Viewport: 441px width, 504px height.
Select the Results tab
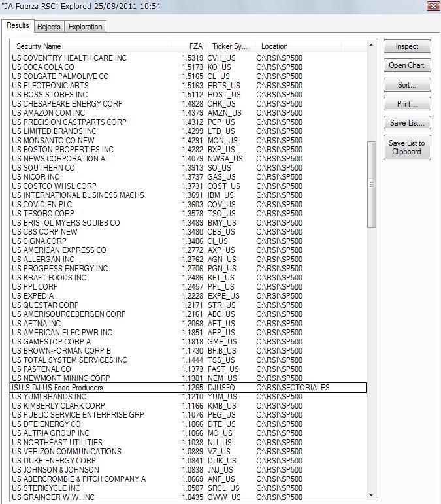coord(18,25)
